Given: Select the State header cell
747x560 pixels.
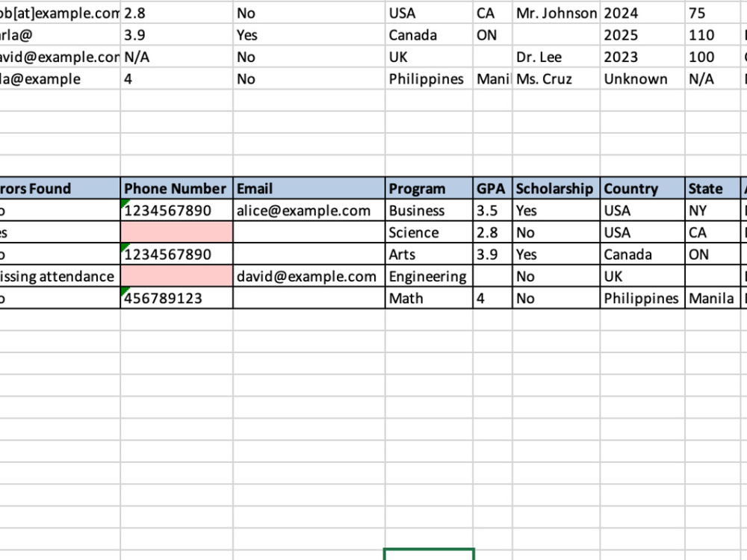Looking at the screenshot, I should tap(713, 188).
